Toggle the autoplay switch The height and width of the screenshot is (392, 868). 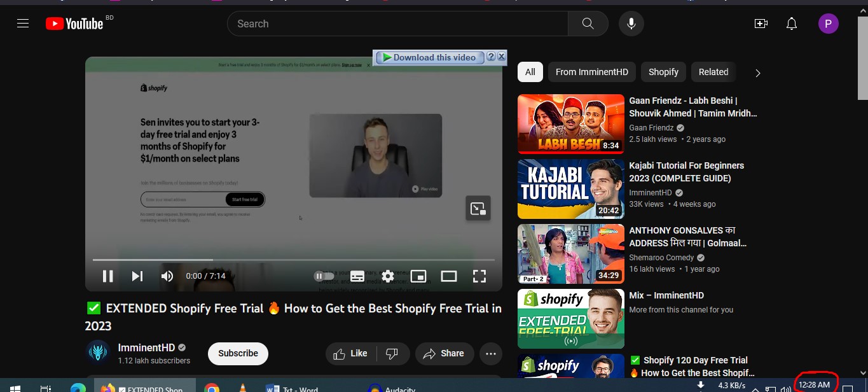point(324,276)
